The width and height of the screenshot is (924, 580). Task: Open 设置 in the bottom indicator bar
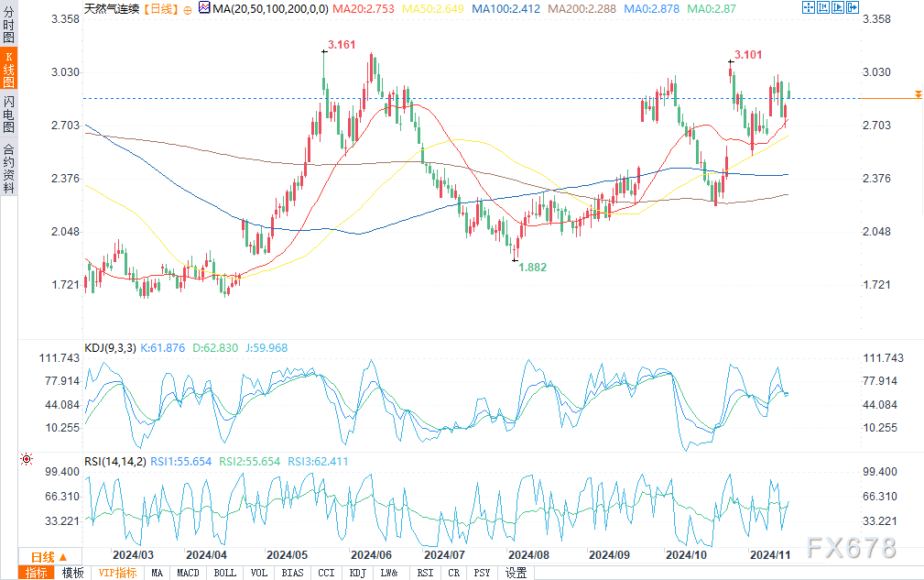[x=516, y=573]
